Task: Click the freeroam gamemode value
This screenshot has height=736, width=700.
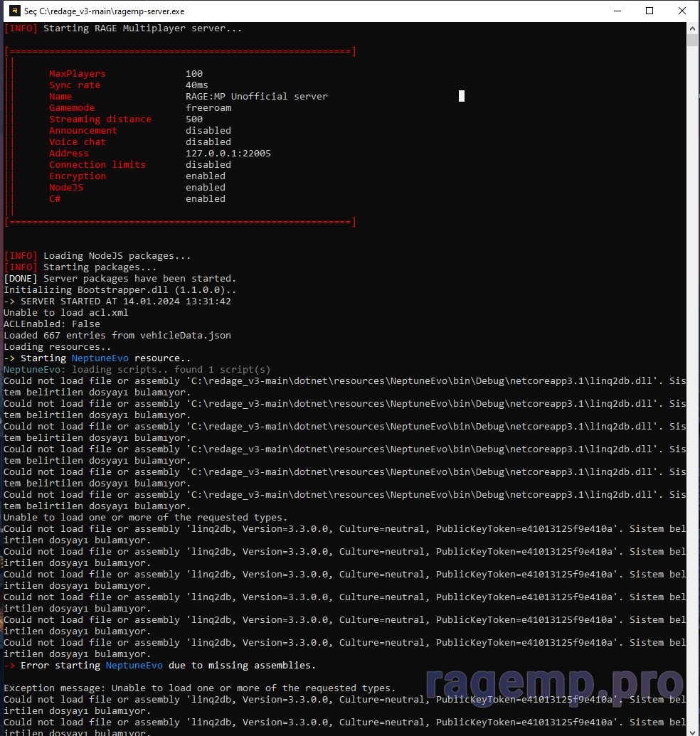Action: pyautogui.click(x=208, y=108)
